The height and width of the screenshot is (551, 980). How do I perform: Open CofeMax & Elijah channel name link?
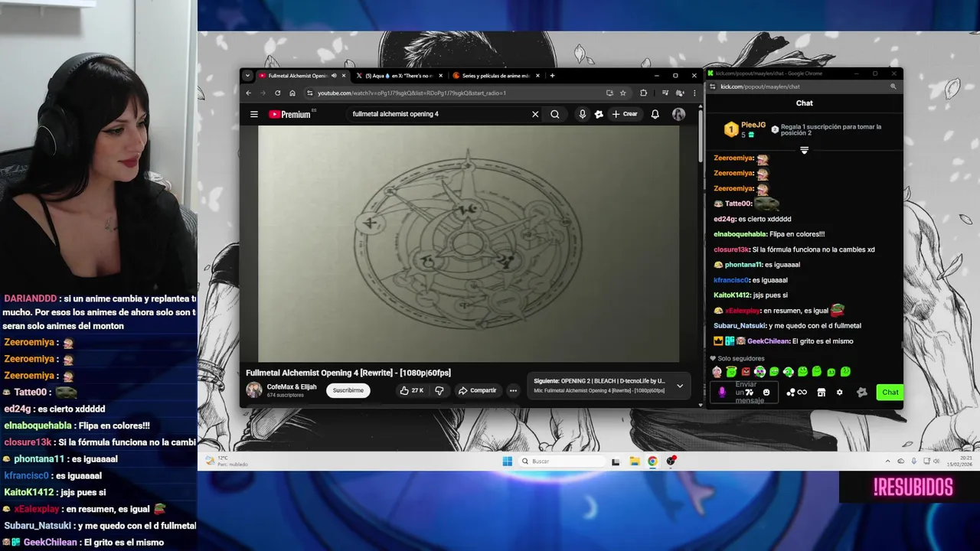pyautogui.click(x=292, y=387)
